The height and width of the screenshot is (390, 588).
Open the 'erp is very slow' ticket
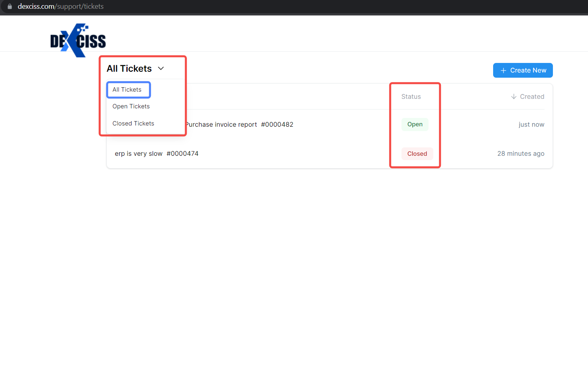coord(138,154)
